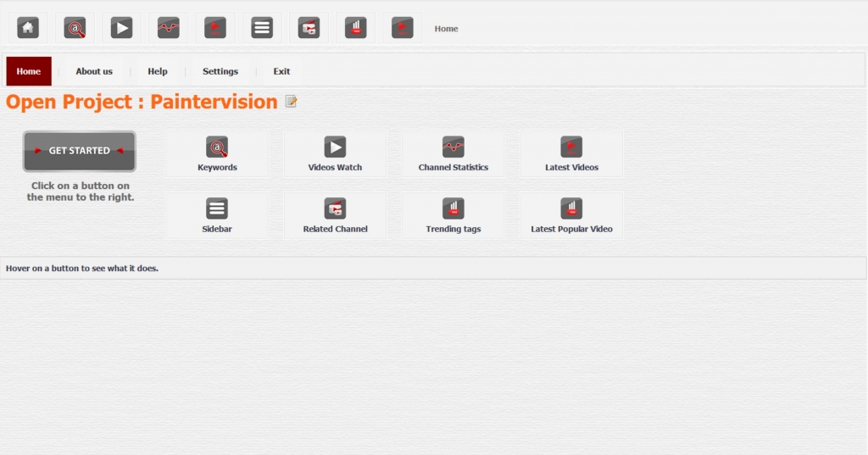Click toolbar icon just before the Home label
The image size is (868, 455).
click(403, 28)
